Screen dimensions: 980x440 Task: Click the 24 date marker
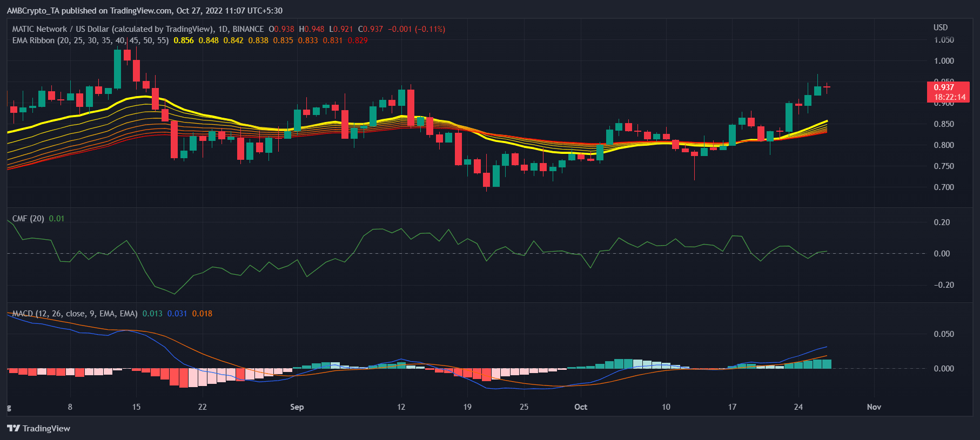[x=798, y=407]
